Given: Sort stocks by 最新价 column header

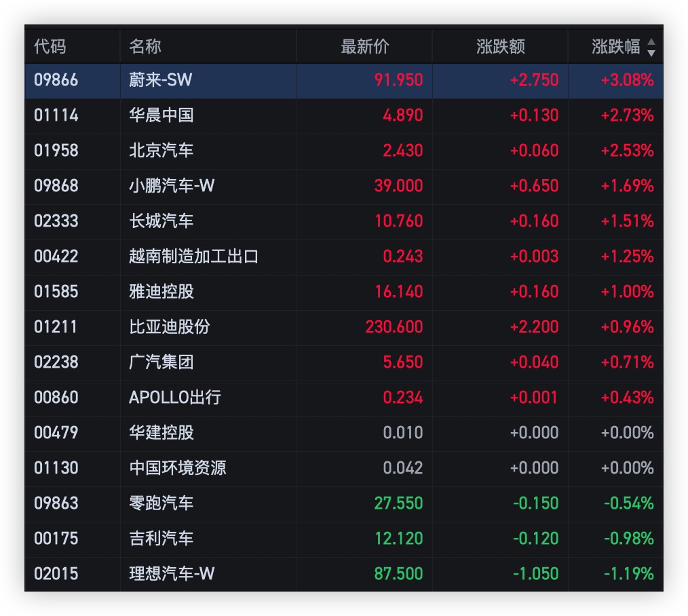Looking at the screenshot, I should pyautogui.click(x=364, y=47).
